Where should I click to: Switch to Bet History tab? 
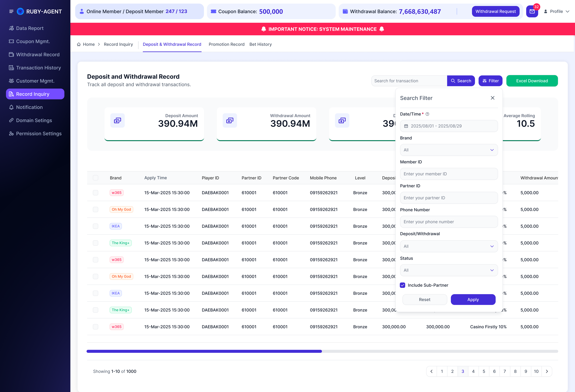click(261, 44)
